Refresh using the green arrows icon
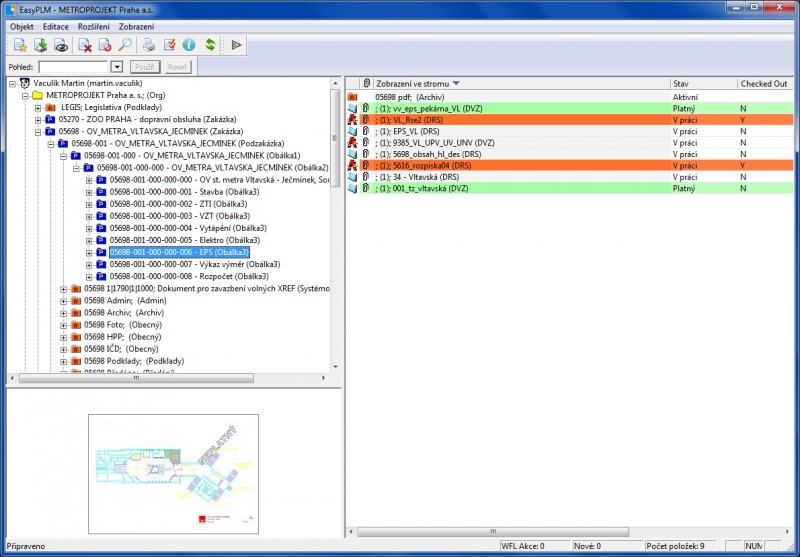800x557 pixels. (210, 45)
